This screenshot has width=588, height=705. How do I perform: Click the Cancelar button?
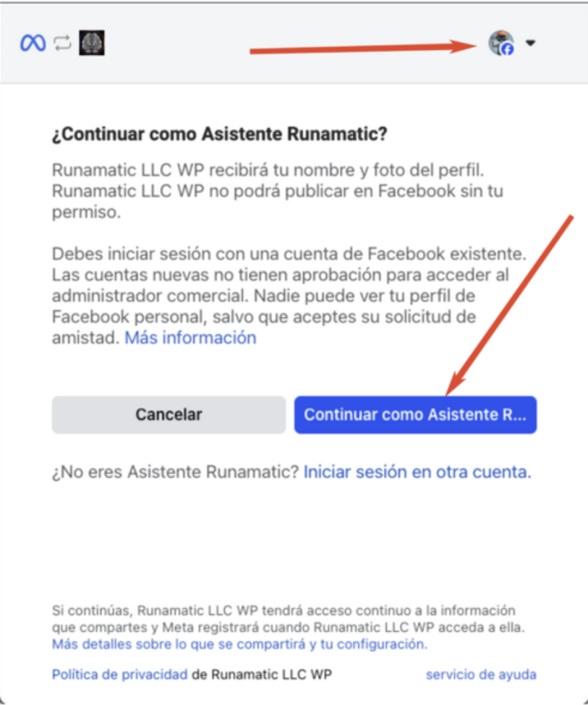point(169,414)
